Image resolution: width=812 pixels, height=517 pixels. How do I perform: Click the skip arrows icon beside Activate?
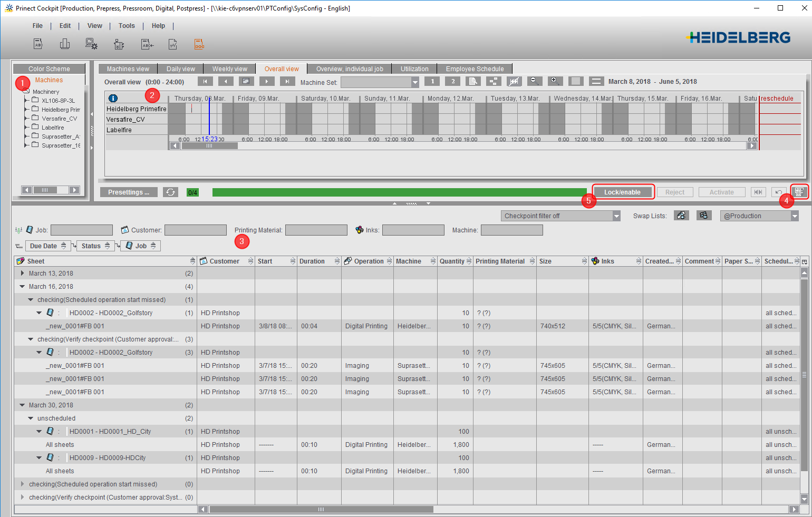click(758, 192)
